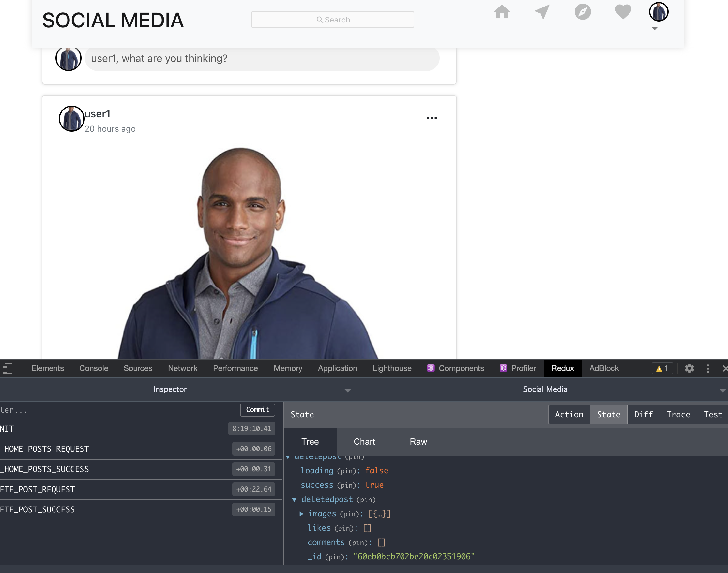Collapse the deletedpost tree node
Image resolution: width=728 pixels, height=573 pixels.
294,500
